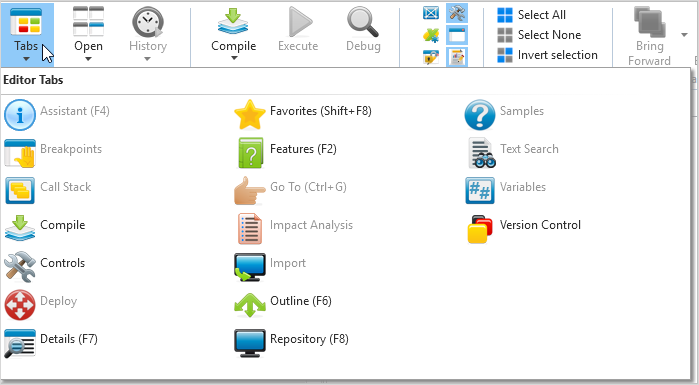Expand the Open dropdown arrow
The width and height of the screenshot is (699, 385).
[x=88, y=59]
